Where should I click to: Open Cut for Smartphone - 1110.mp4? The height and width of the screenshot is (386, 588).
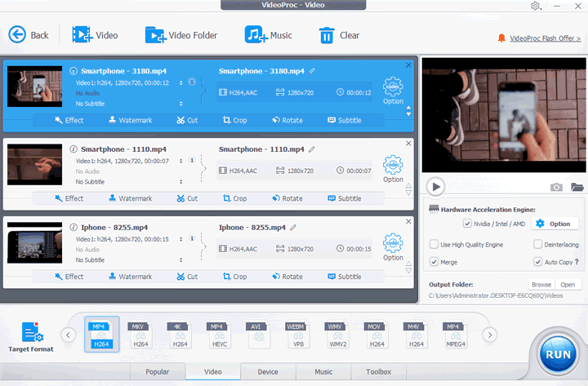coord(187,198)
